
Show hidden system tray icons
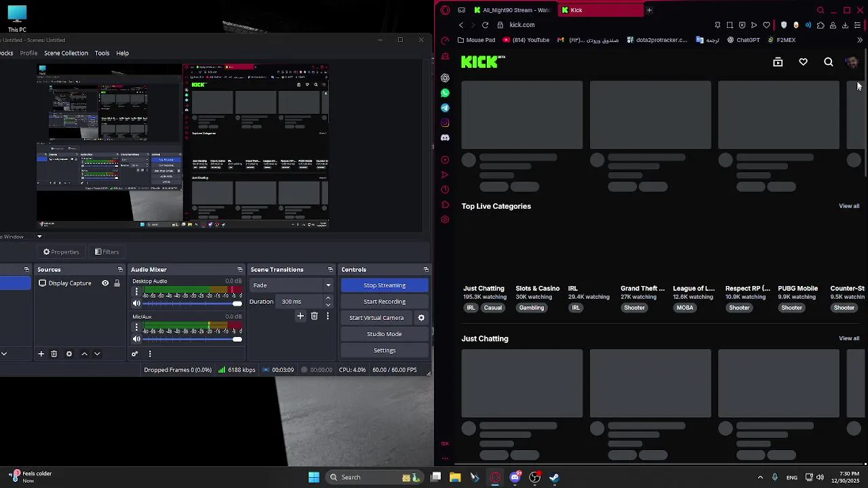(760, 477)
